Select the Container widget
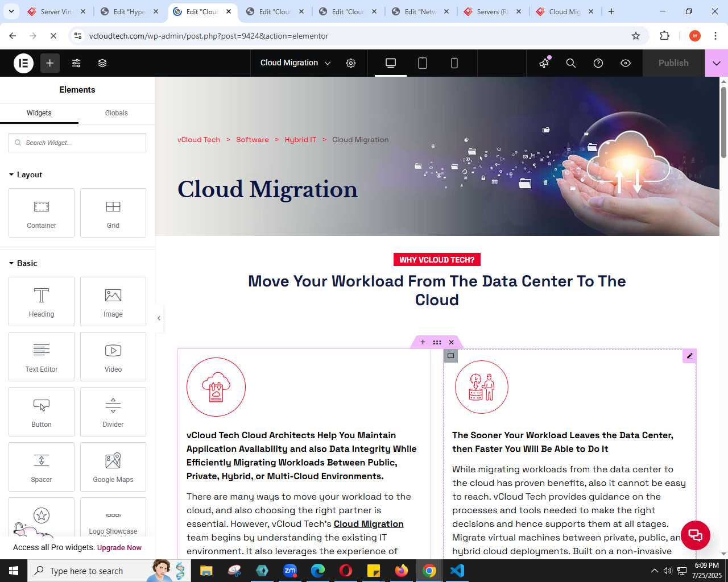Viewport: 728px width, 582px height. [42, 213]
